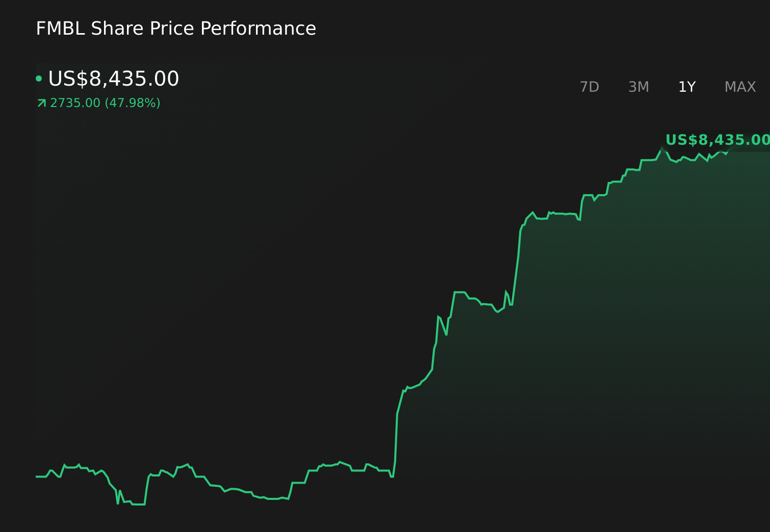Click the green status dot beside the price

[x=39, y=78]
